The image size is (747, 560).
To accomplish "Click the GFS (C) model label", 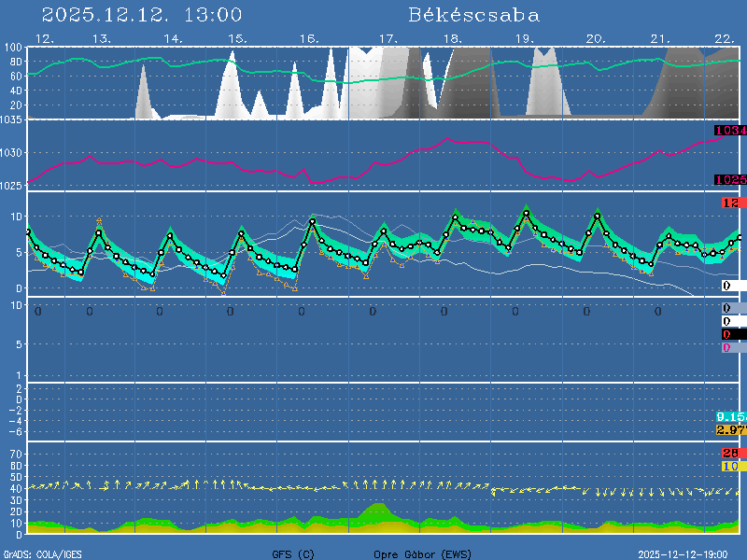I will (x=293, y=553).
